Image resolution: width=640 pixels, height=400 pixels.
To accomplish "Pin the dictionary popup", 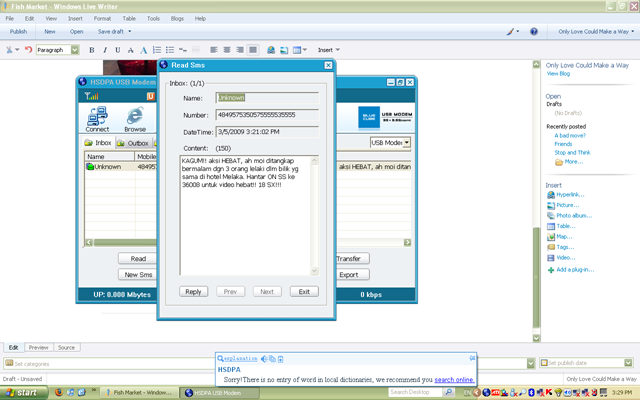I will point(472,358).
